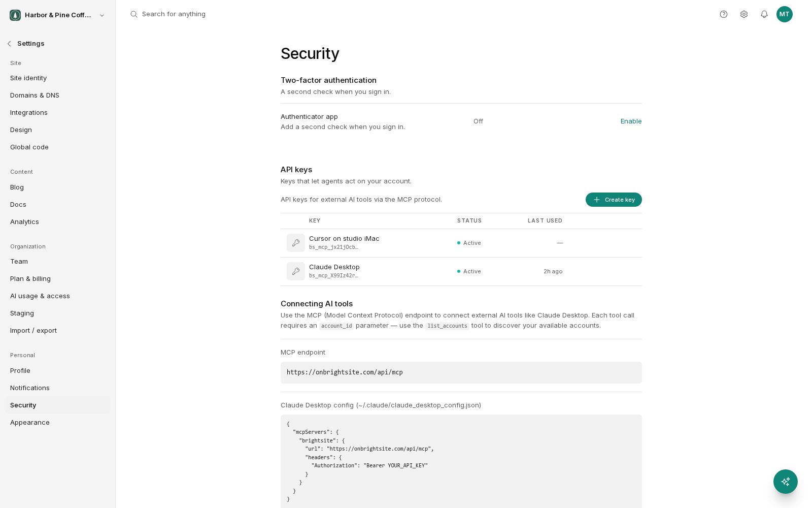Open Global code settings
Viewport: 812px width, 508px height.
click(58, 147)
